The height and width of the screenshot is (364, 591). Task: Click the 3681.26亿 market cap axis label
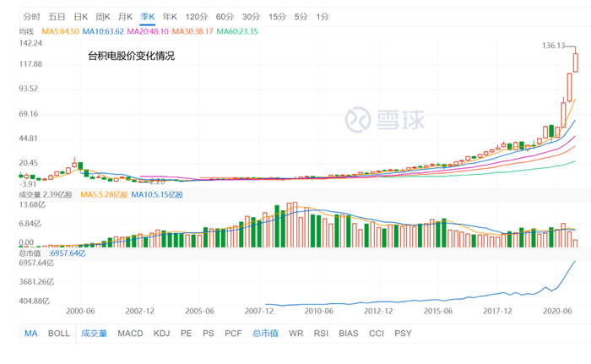click(36, 282)
